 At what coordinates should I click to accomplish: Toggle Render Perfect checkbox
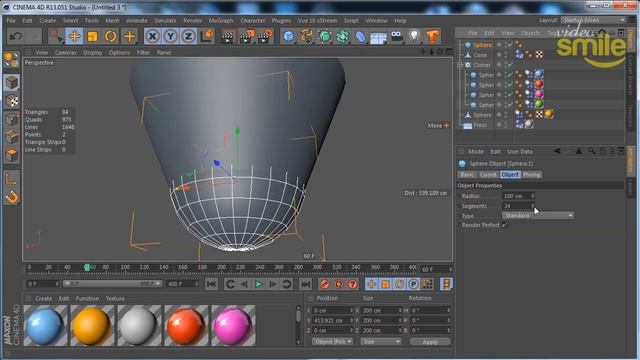coord(505,225)
